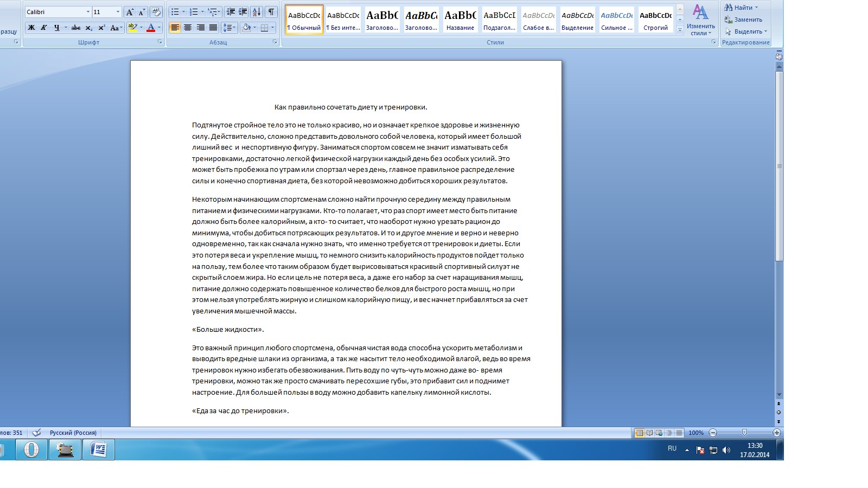Open line spacing options

click(x=229, y=28)
